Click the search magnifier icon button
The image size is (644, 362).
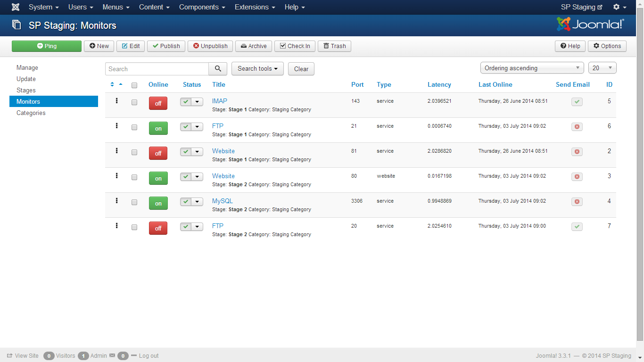218,69
